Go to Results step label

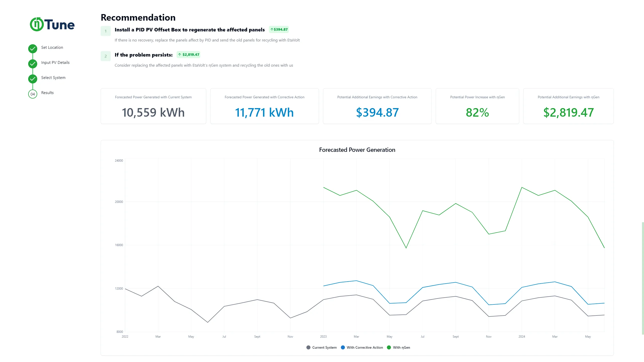coord(47,93)
